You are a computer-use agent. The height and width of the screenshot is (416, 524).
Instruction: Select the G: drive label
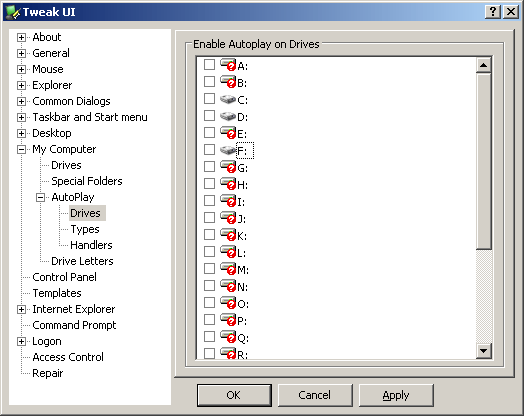pyautogui.click(x=243, y=168)
